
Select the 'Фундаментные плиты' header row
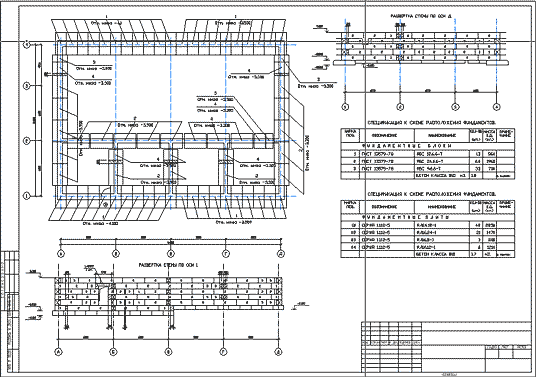point(428,217)
